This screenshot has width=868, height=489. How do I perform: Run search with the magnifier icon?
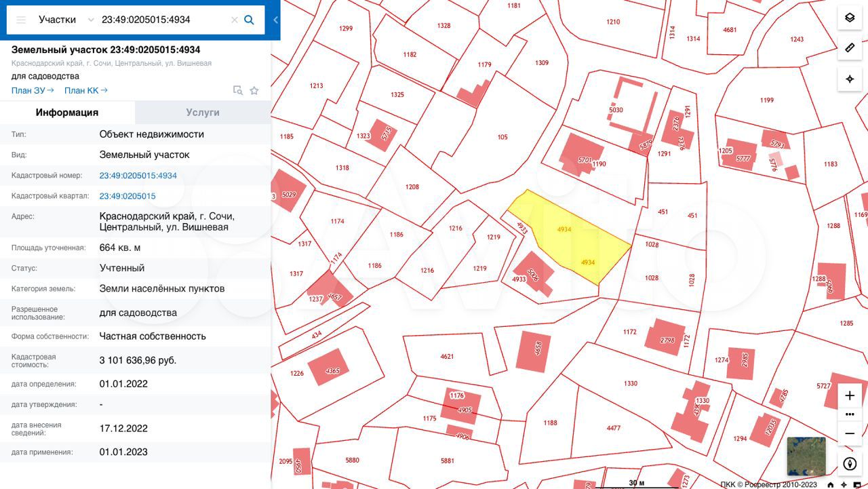click(x=250, y=20)
